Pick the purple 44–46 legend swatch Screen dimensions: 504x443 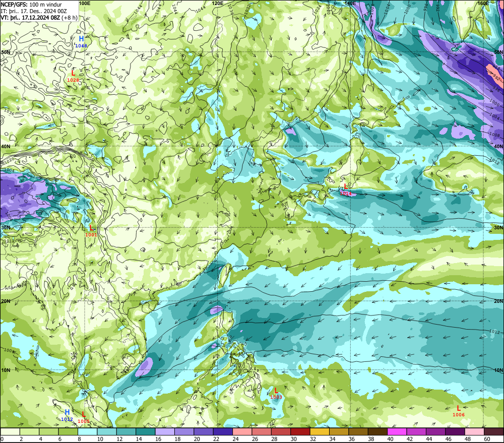point(435,431)
